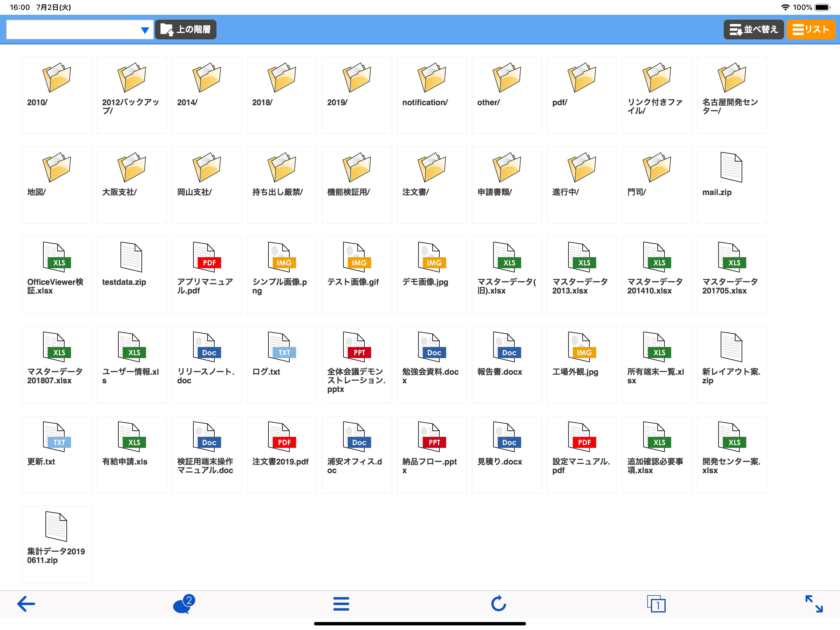Open 工場外観.jpg image file

[x=582, y=365]
